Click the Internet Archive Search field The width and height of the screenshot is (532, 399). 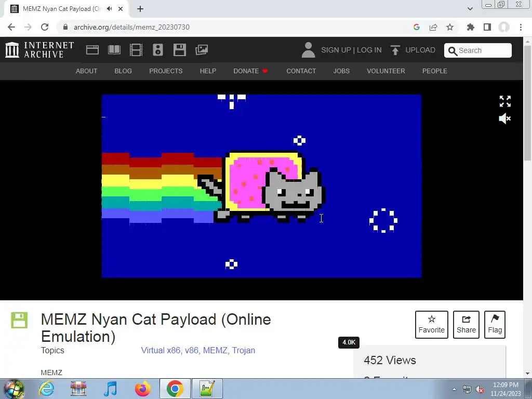(478, 50)
